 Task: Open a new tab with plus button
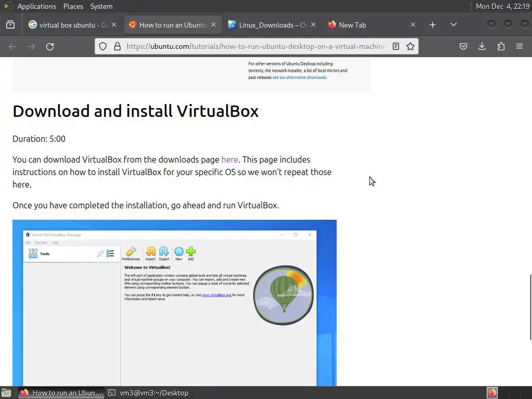[432, 25]
